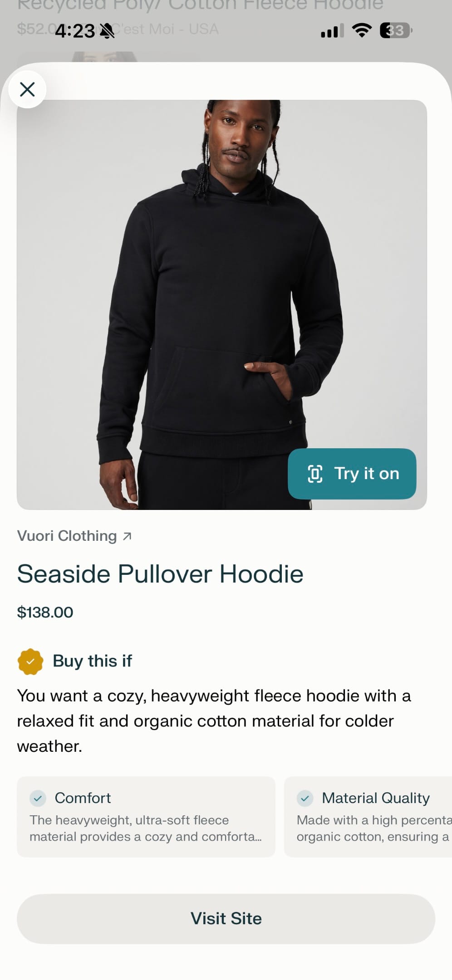Tap the black hoodie product image
The image size is (452, 980).
pyautogui.click(x=222, y=305)
